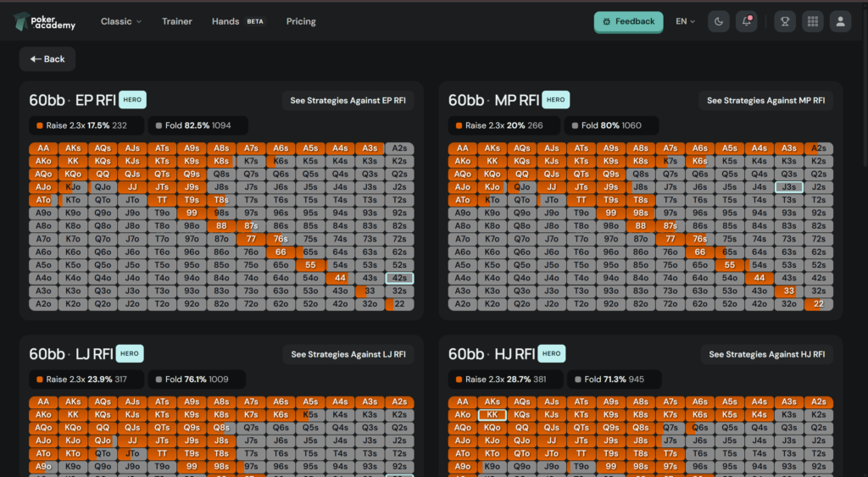
Task: Toggle dark mode with the moon icon
Action: point(719,21)
